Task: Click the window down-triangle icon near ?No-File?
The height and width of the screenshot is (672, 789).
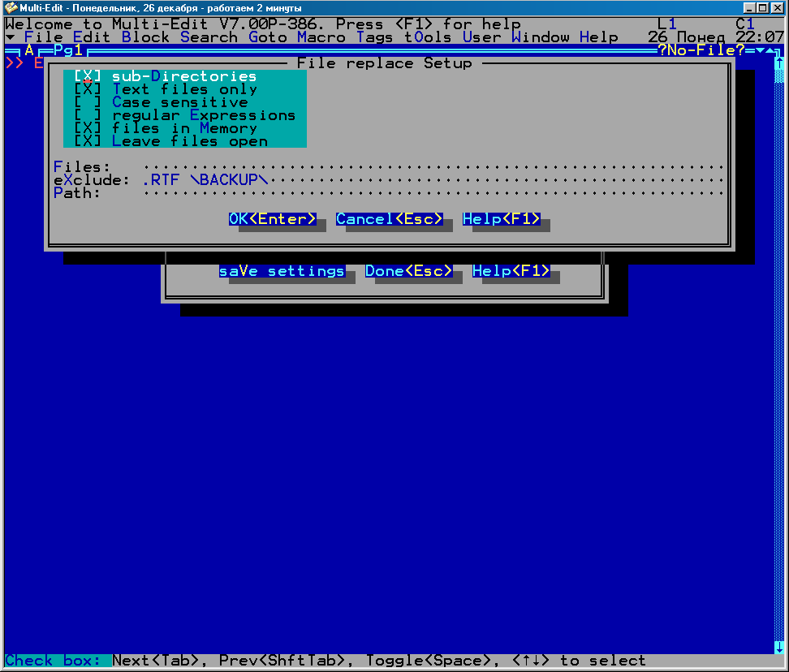Action: [760, 50]
